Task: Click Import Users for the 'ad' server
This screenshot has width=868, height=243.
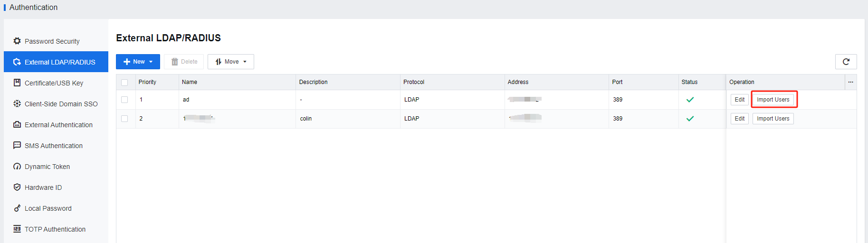Action: click(x=773, y=100)
